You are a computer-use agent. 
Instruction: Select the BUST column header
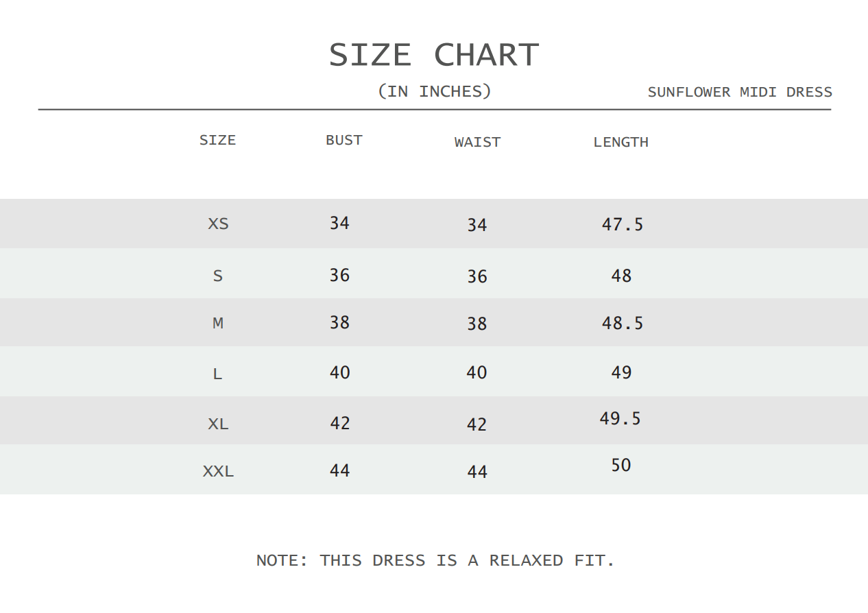[x=343, y=140]
